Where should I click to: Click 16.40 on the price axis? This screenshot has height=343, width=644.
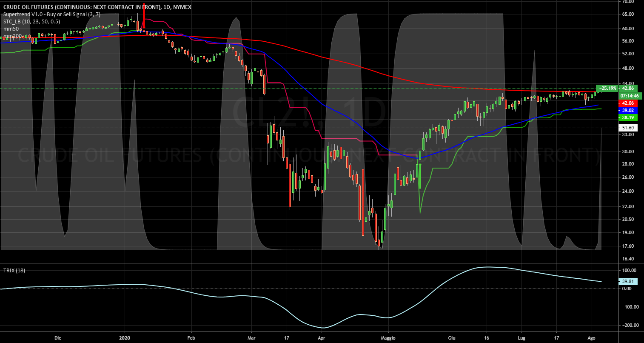coord(628,259)
